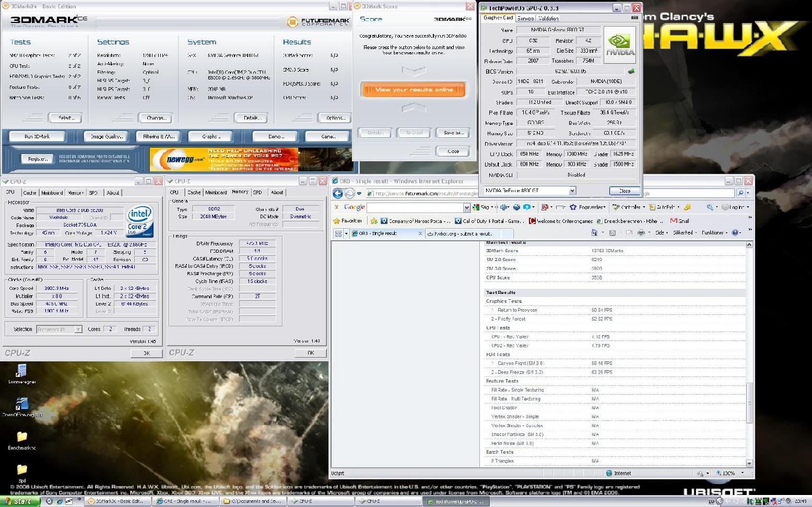Click the IE print icon
The height and width of the screenshot is (507, 812).
(x=641, y=233)
